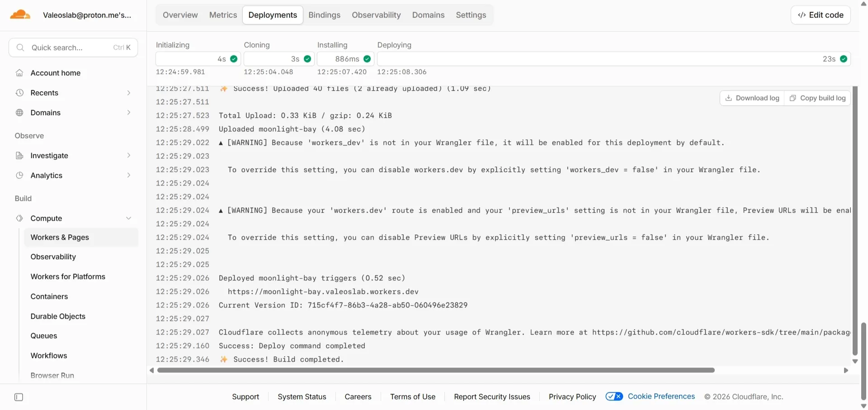This screenshot has height=410, width=868.
Task: Click the Current Version ID line
Action: (x=343, y=305)
